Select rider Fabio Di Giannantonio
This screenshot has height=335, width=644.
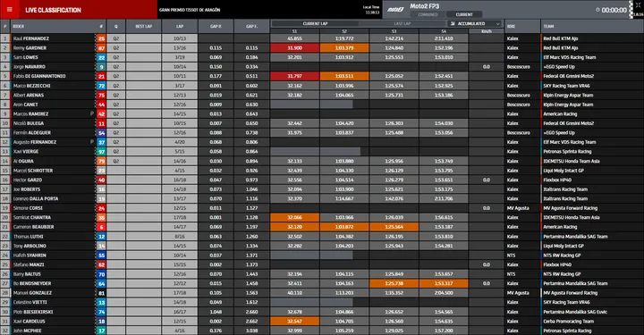tap(39, 76)
